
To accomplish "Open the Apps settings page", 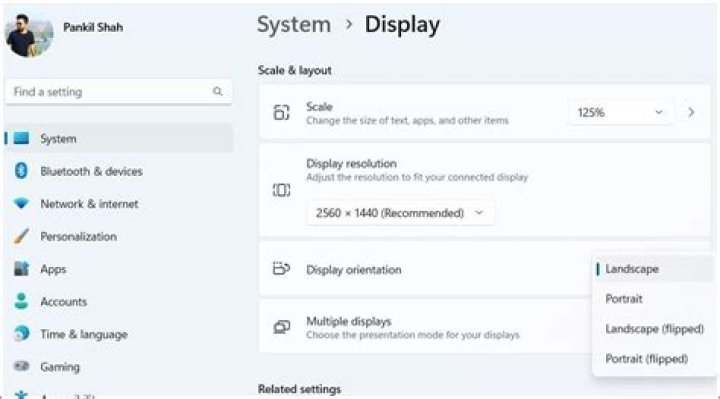I will tap(53, 270).
